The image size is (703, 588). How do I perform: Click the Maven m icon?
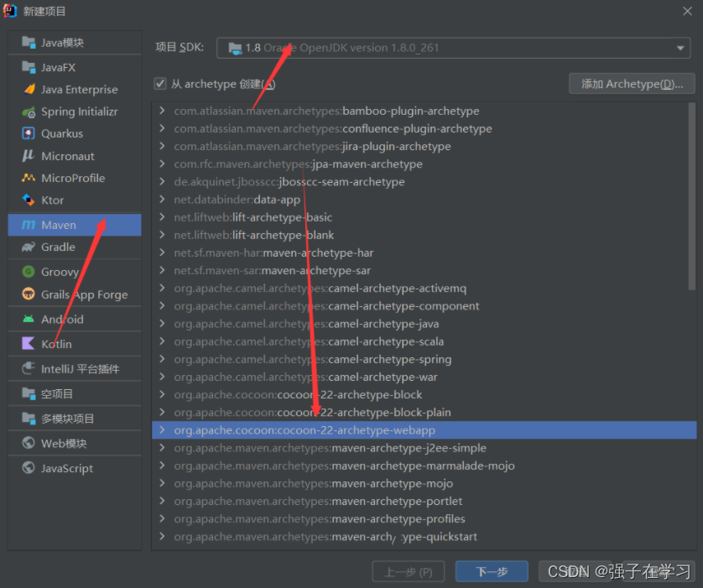29,225
